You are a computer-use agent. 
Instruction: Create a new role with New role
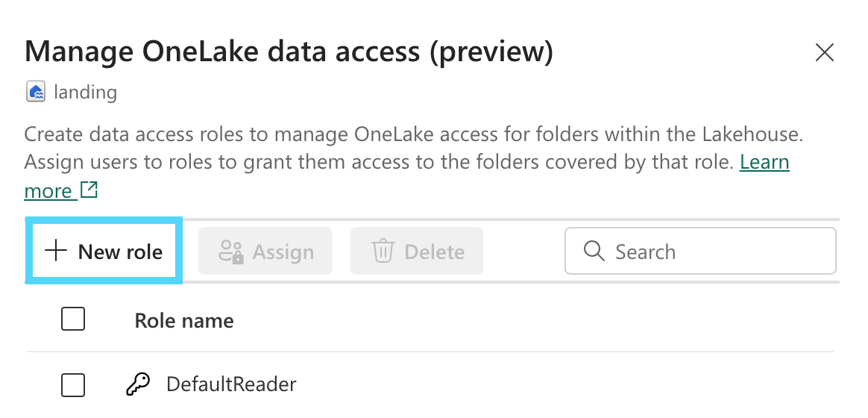pyautogui.click(x=104, y=252)
